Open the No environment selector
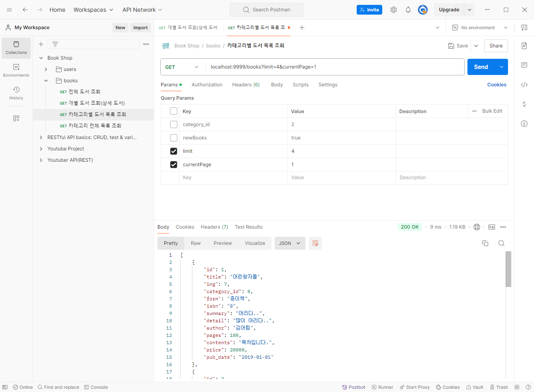 480,28
